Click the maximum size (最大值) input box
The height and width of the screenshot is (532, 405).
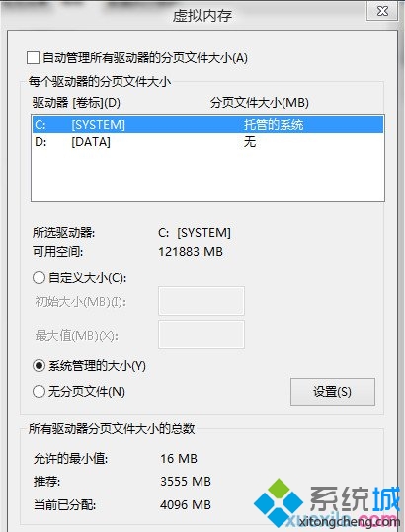click(202, 335)
